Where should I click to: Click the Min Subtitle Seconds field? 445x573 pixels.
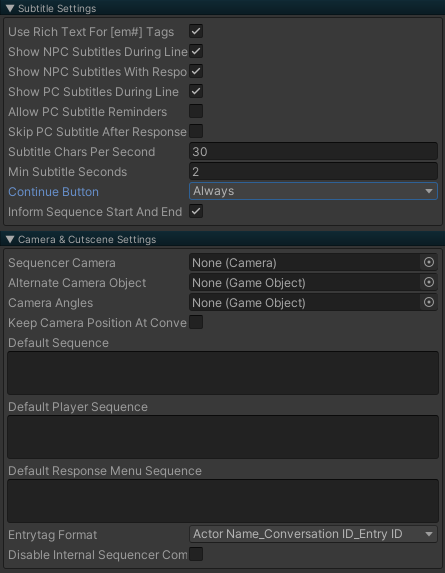tap(313, 171)
